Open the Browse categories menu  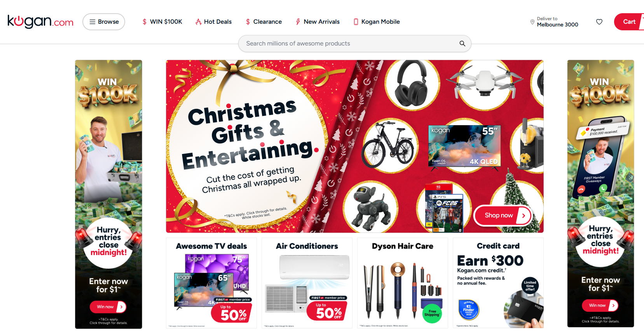104,22
